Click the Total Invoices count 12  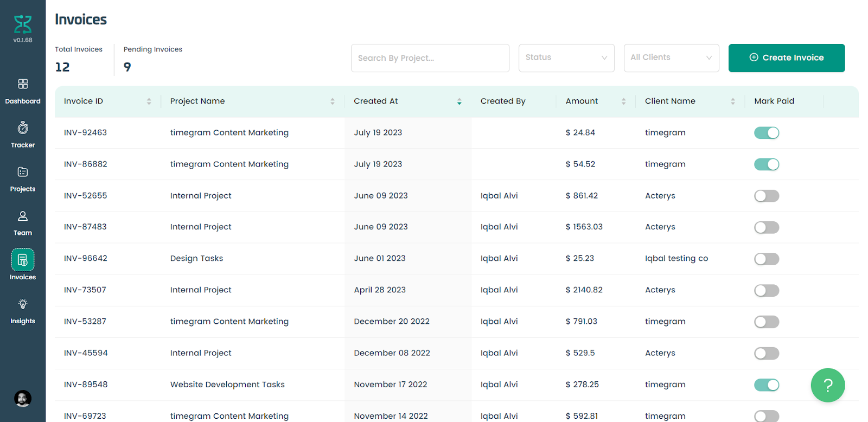point(62,67)
